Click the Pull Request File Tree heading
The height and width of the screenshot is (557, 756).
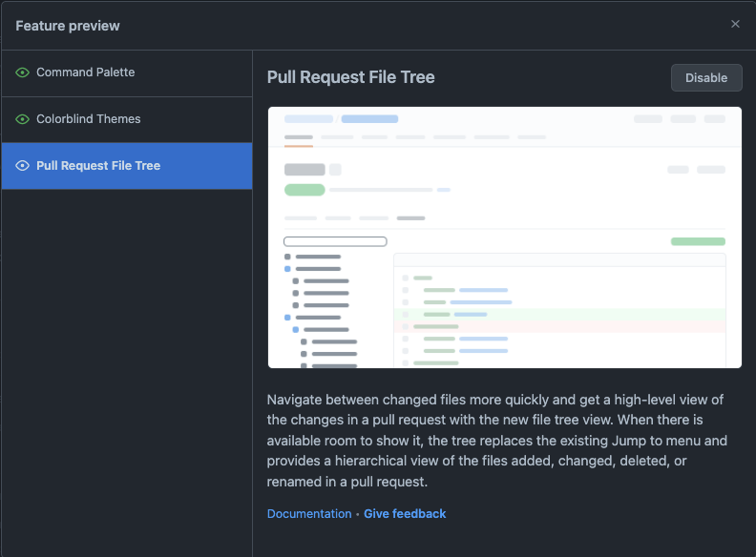tap(350, 77)
